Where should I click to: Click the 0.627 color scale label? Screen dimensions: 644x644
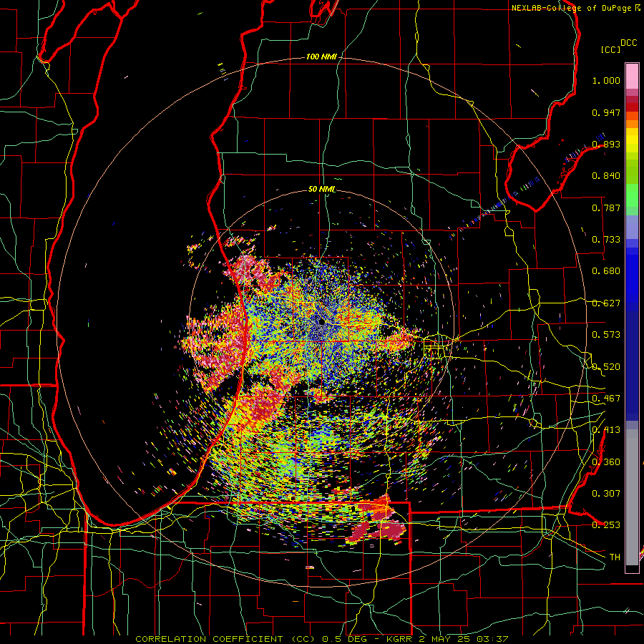606,303
